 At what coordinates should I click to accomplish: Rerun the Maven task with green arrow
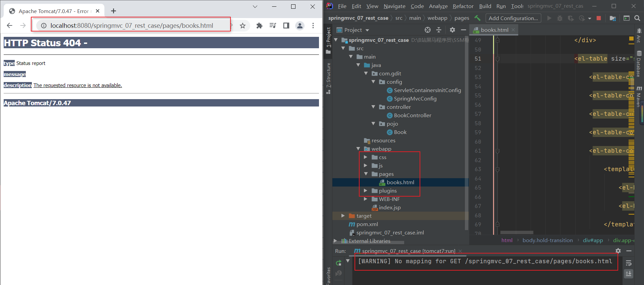click(339, 263)
